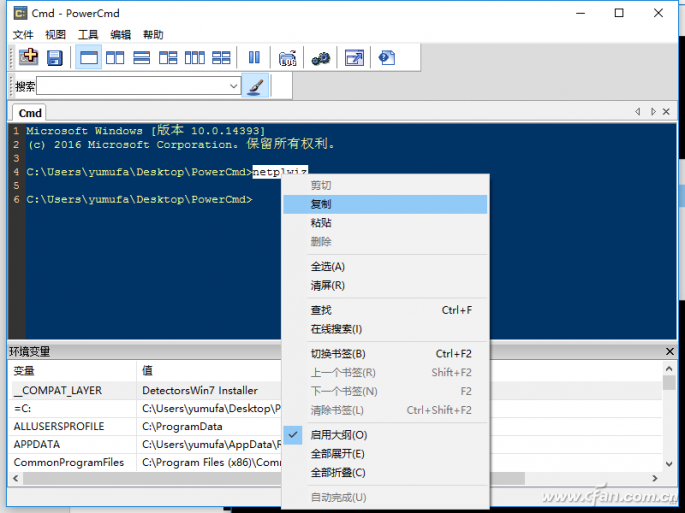This screenshot has height=513, width=685.
Task: Choose 全部展开(E) in the context menu
Action: [x=385, y=454]
